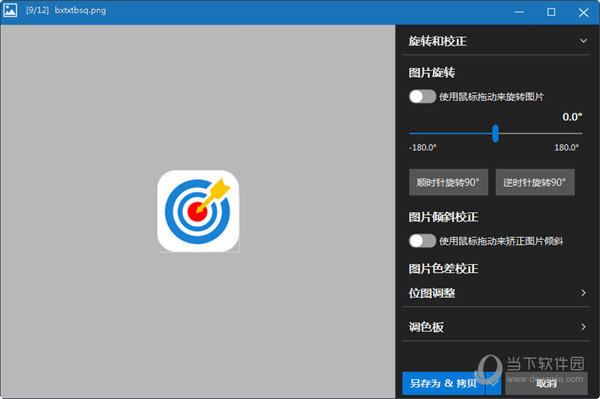Click the 另存为 & 拷贝 button
Screen dimensions: 600x399
[x=444, y=383]
